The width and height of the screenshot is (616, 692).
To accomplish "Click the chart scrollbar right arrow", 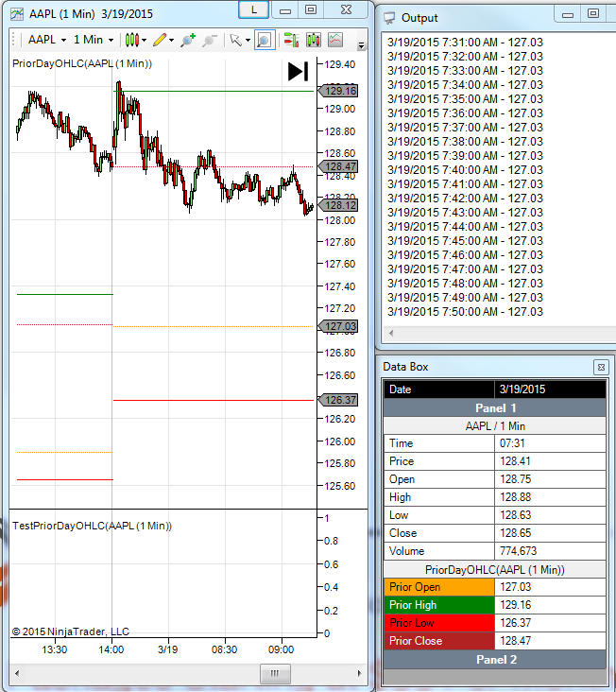I will (359, 673).
